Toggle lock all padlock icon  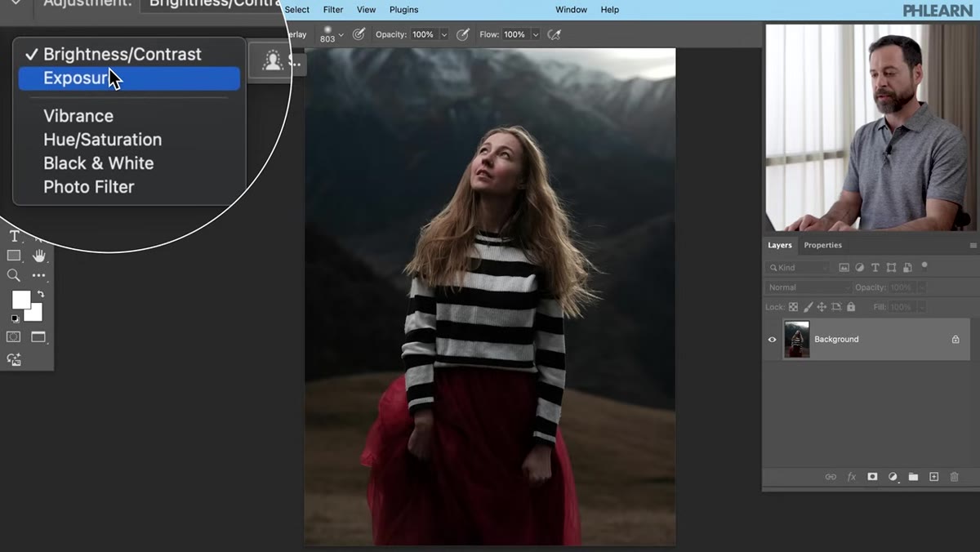(x=851, y=307)
